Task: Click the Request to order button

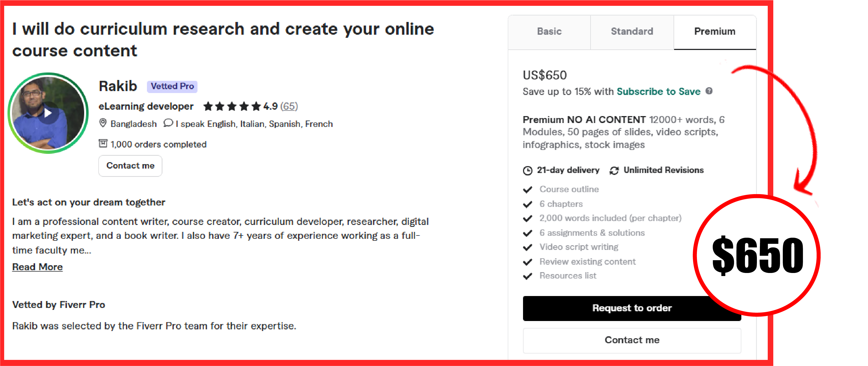Action: pyautogui.click(x=632, y=308)
